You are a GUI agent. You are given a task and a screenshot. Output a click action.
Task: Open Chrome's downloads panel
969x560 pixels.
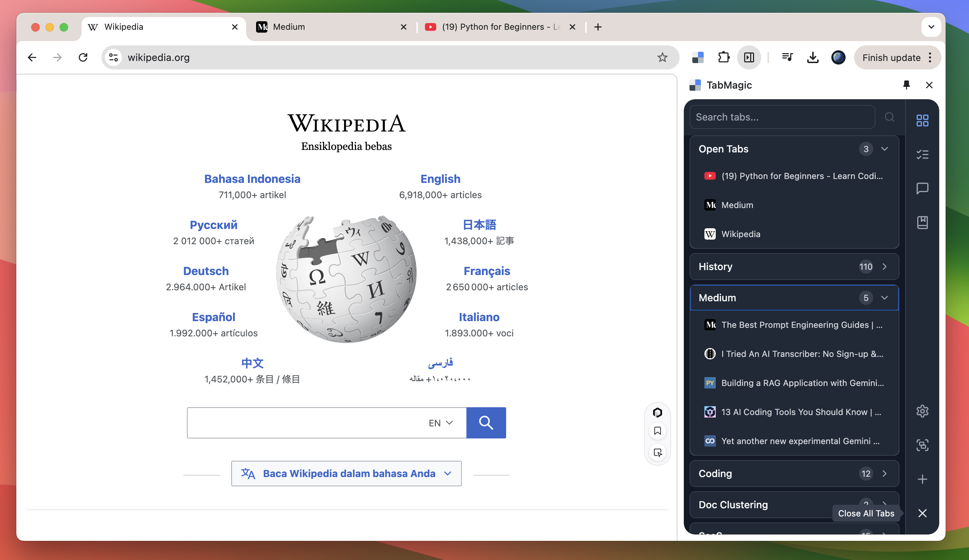pos(813,57)
